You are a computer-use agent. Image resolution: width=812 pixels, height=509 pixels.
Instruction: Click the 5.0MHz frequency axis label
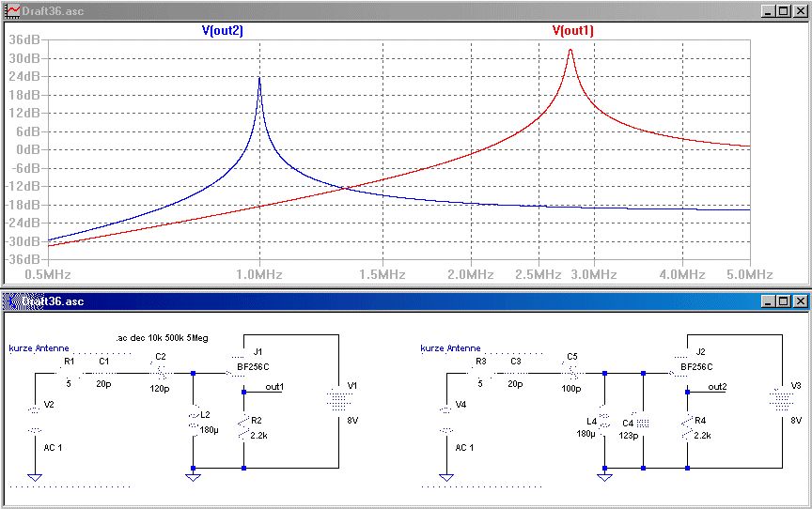[x=749, y=274]
